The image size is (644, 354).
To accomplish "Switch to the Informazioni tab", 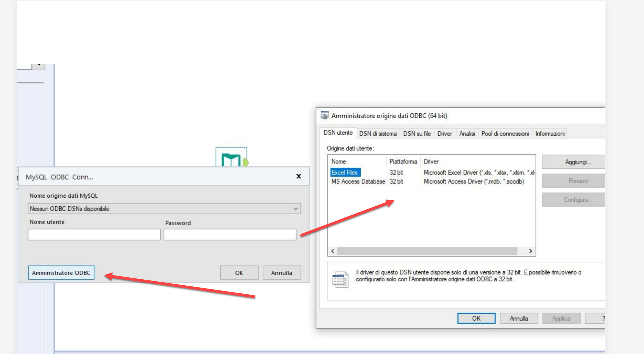I will [550, 134].
